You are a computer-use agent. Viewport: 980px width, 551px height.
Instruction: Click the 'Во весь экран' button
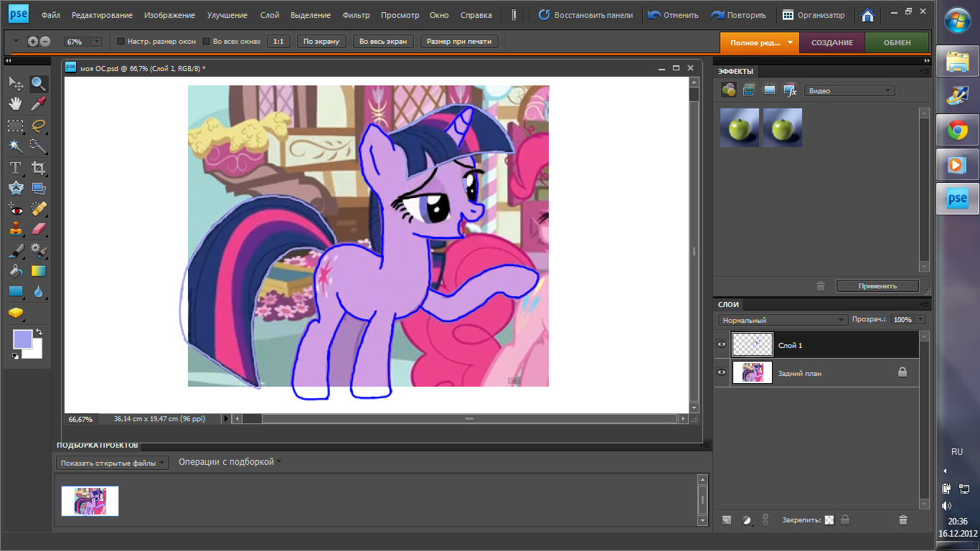click(382, 42)
